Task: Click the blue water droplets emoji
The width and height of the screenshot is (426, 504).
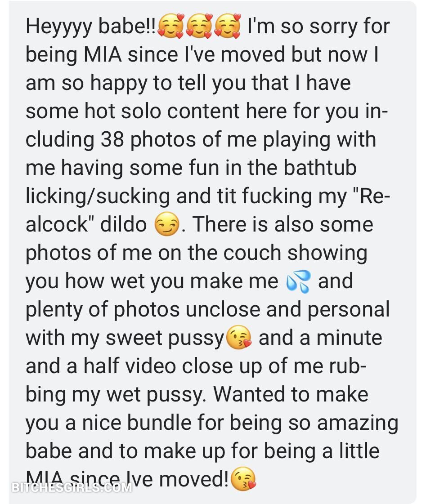Action: coord(298,281)
